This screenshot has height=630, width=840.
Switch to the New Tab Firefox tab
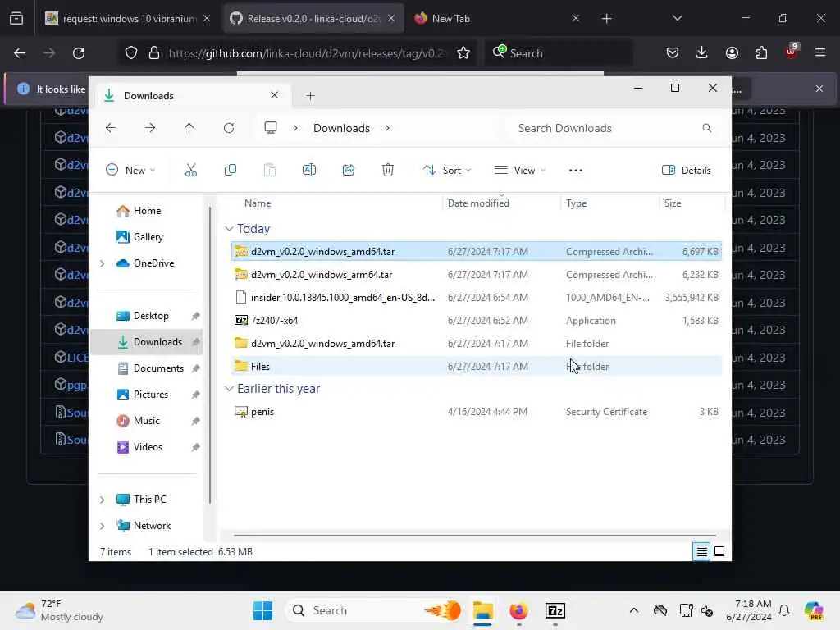coord(496,18)
